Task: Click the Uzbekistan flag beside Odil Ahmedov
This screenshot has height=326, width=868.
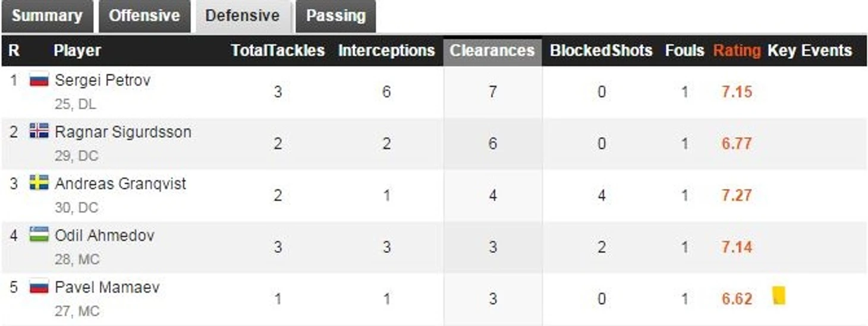Action: [39, 235]
